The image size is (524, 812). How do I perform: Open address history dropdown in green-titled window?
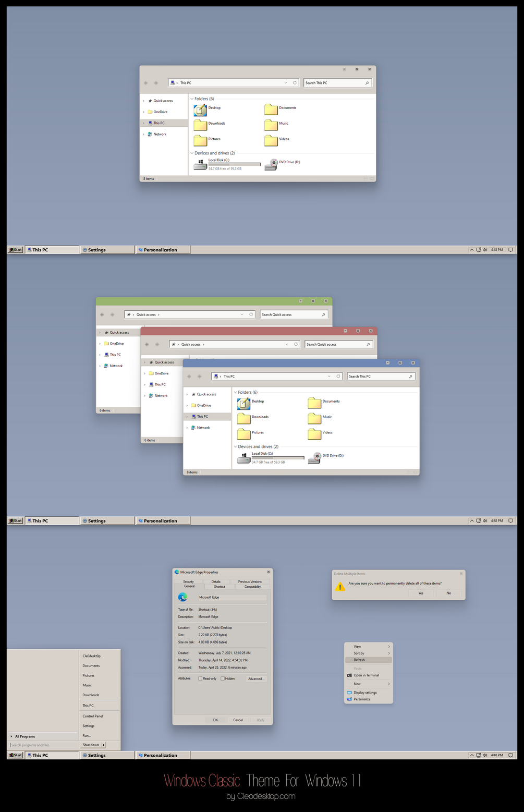pyautogui.click(x=242, y=314)
